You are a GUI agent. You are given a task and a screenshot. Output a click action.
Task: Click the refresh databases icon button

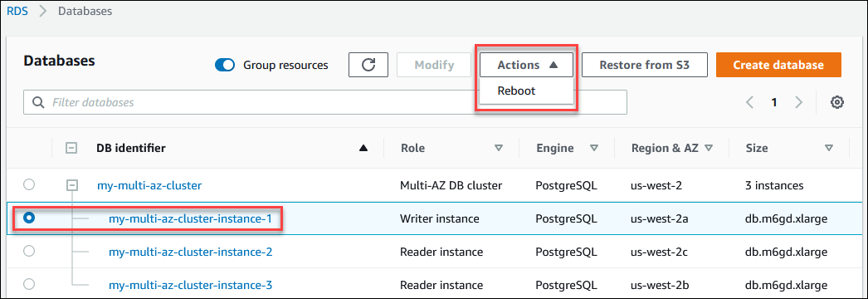click(x=368, y=65)
